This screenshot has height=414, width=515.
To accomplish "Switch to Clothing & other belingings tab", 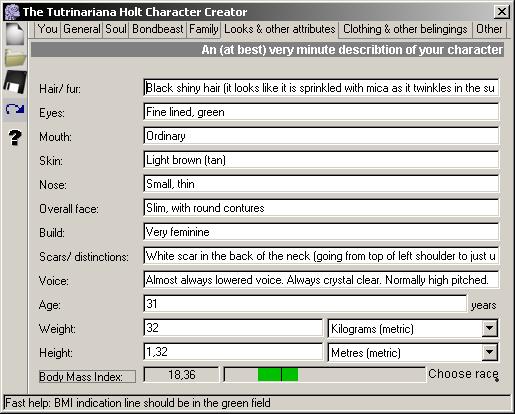I will tap(405, 29).
